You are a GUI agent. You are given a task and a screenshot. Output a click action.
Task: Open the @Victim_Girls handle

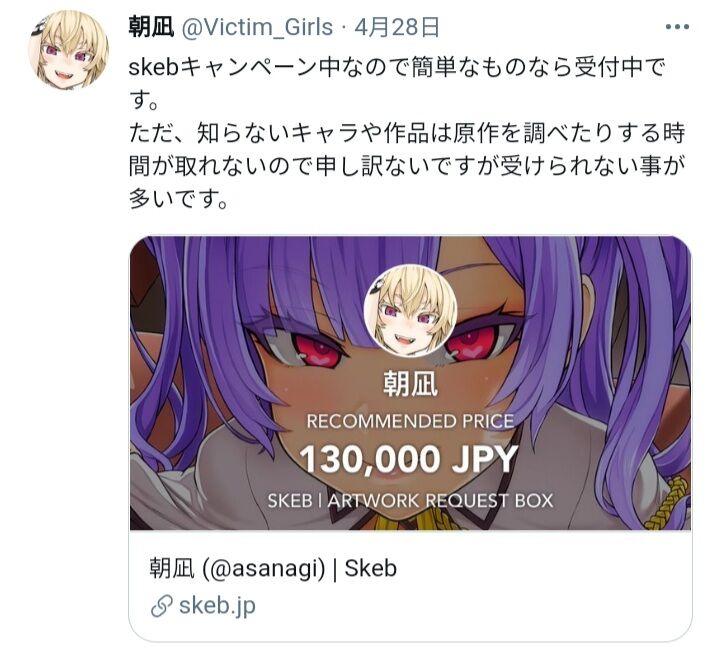click(x=257, y=28)
